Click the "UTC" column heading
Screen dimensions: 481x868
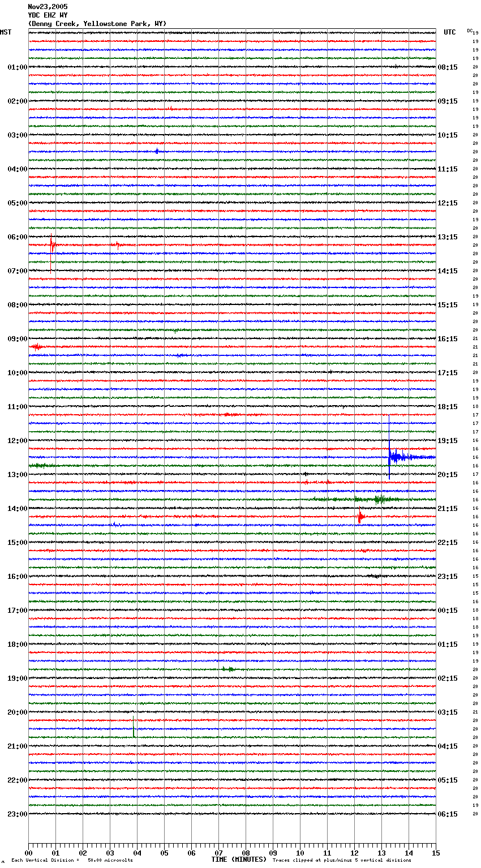pos(450,32)
